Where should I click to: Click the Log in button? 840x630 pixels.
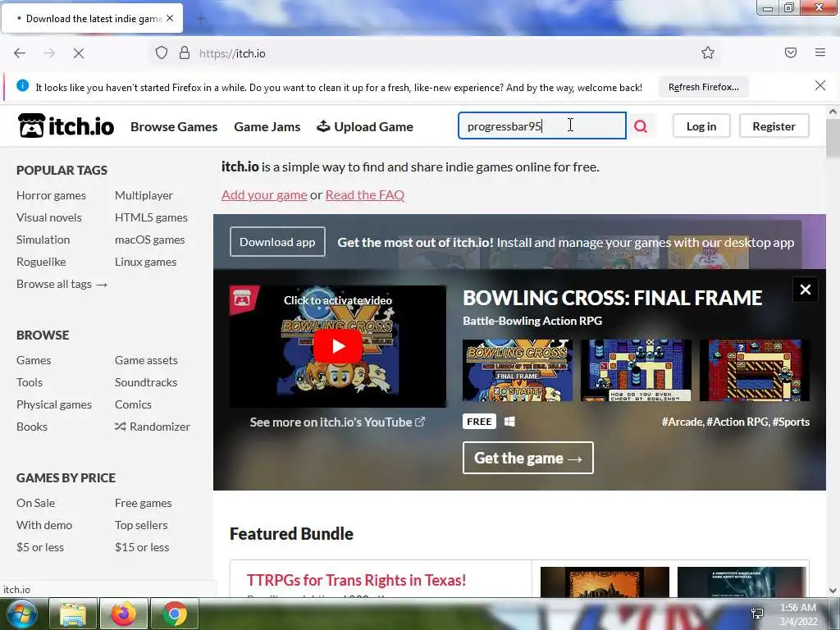click(x=701, y=126)
